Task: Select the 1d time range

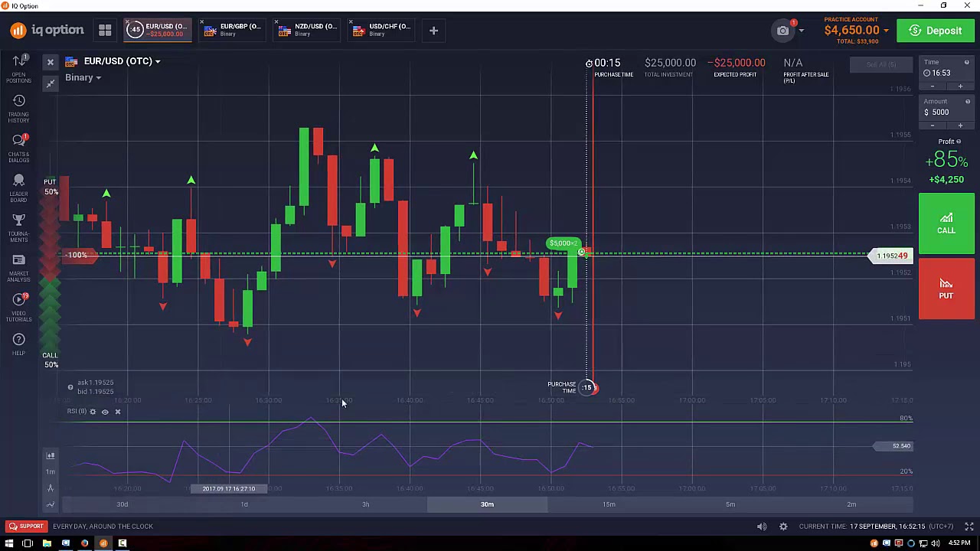Action: [244, 504]
